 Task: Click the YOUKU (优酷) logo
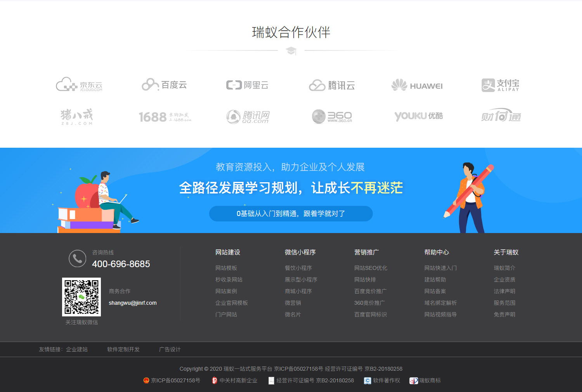pos(418,116)
